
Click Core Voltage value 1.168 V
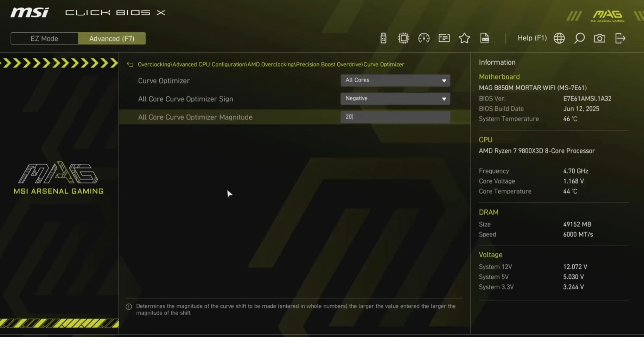click(573, 181)
